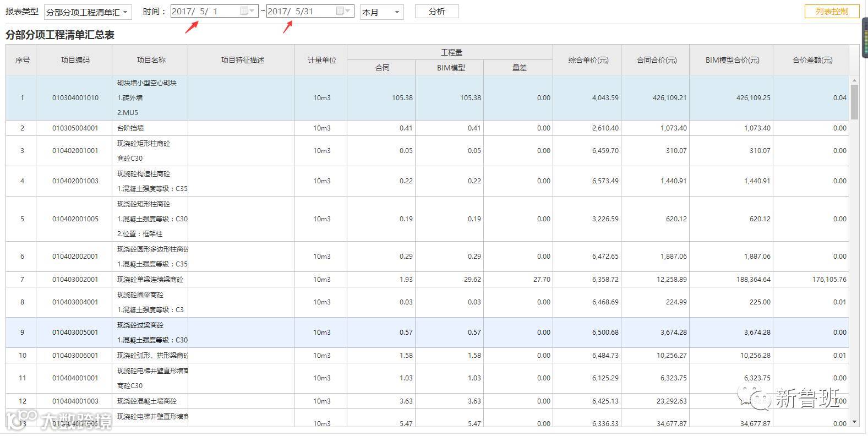868x436 pixels.
Task: Click the 分析 button
Action: [x=436, y=12]
